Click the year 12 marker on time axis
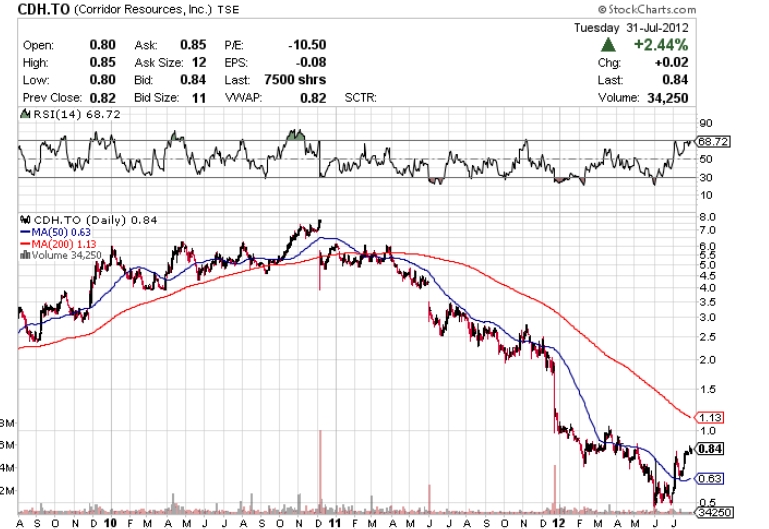The height and width of the screenshot is (529, 769). [559, 523]
